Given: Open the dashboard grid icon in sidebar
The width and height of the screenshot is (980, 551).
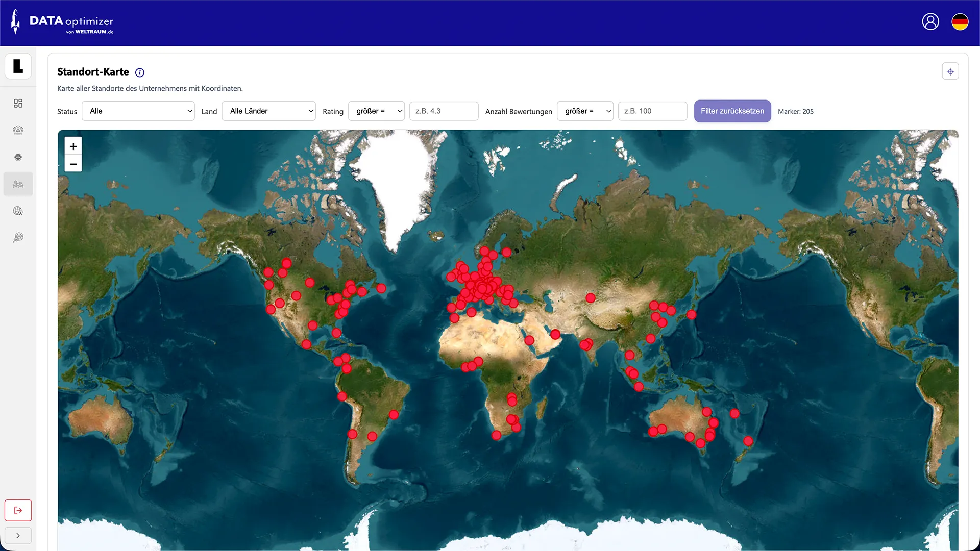Looking at the screenshot, I should (18, 104).
